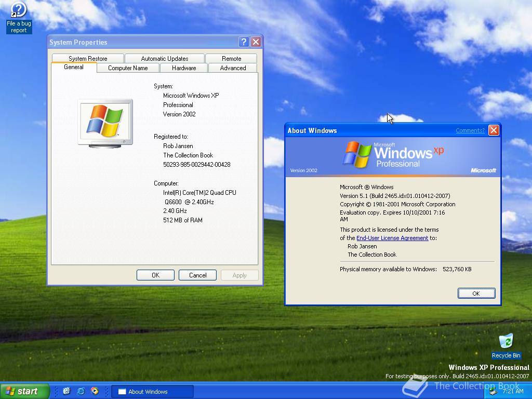Viewport: 532px width, 399px height.
Task: Switch to the Computer Name tab
Action: pos(128,68)
